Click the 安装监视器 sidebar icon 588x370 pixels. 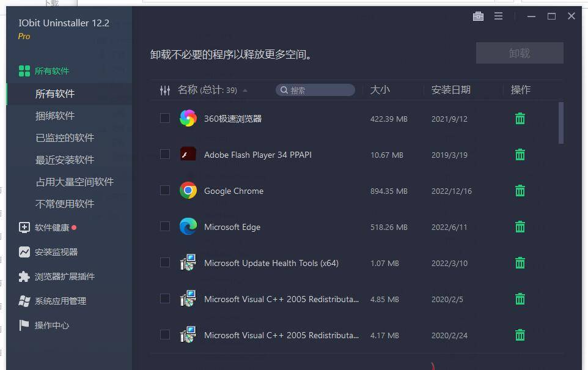pyautogui.click(x=24, y=252)
